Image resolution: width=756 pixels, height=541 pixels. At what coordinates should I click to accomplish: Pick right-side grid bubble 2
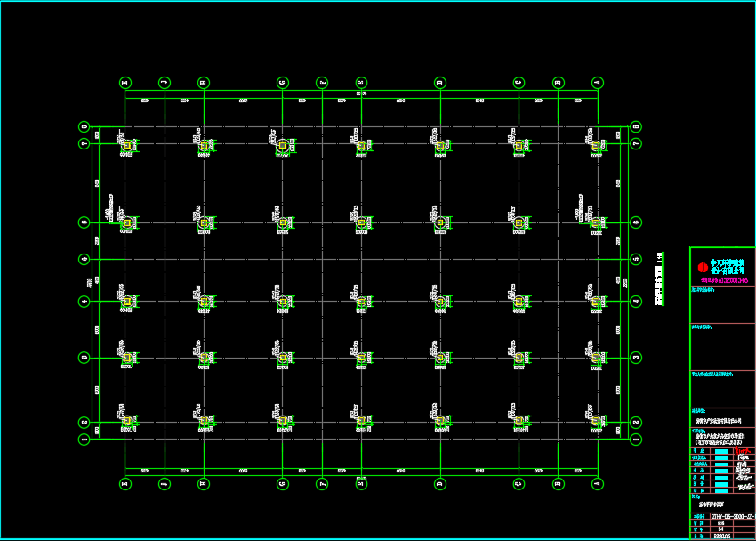click(x=636, y=423)
